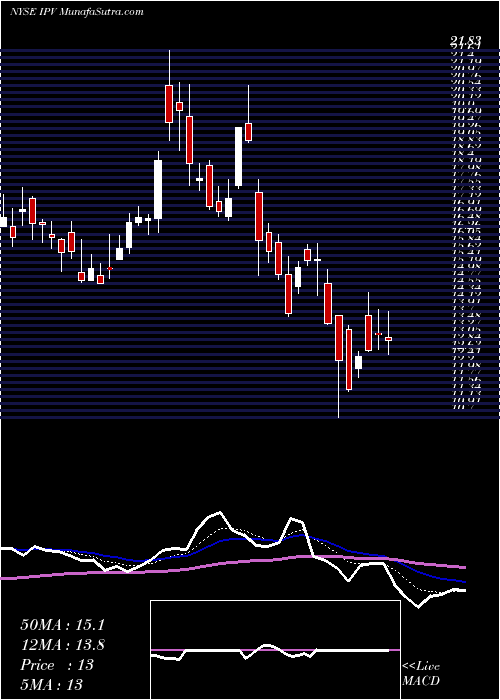Click the Price : 13 label
Viewport: 500px width, 700px height.
57,665
